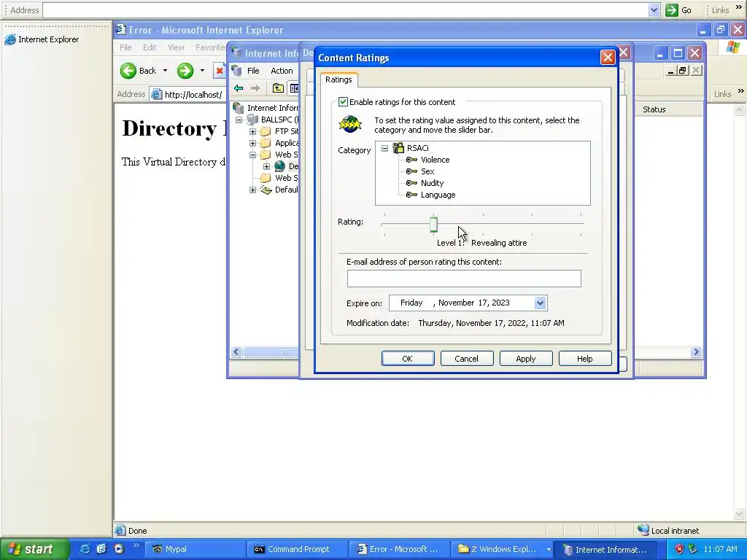Launch Internet Explorer from Quick Launch

[85, 549]
